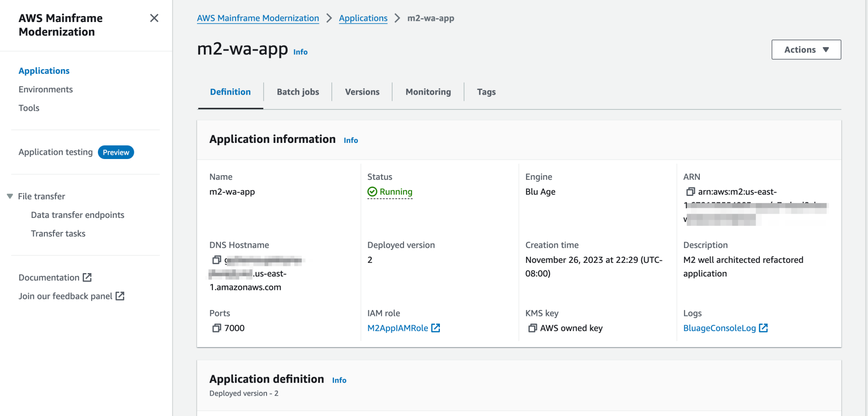Go to Data transfer endpoints
868x416 pixels.
coord(77,215)
